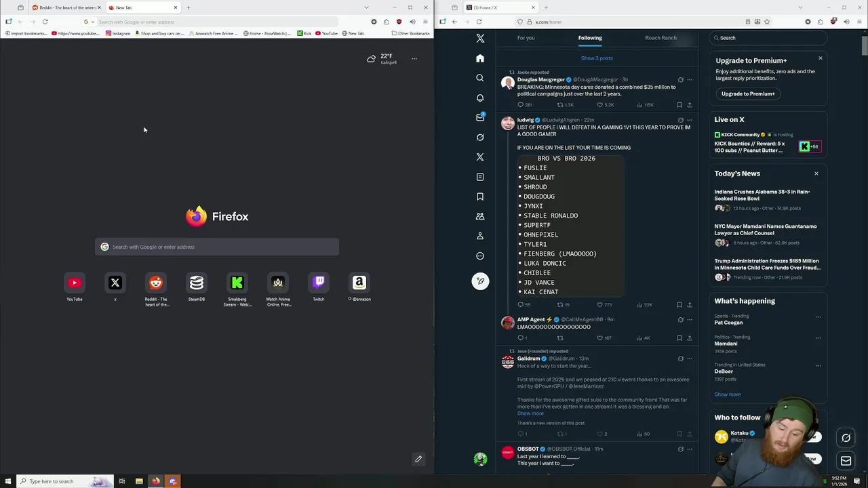
Task: Like the ludwig post
Action: point(599,305)
